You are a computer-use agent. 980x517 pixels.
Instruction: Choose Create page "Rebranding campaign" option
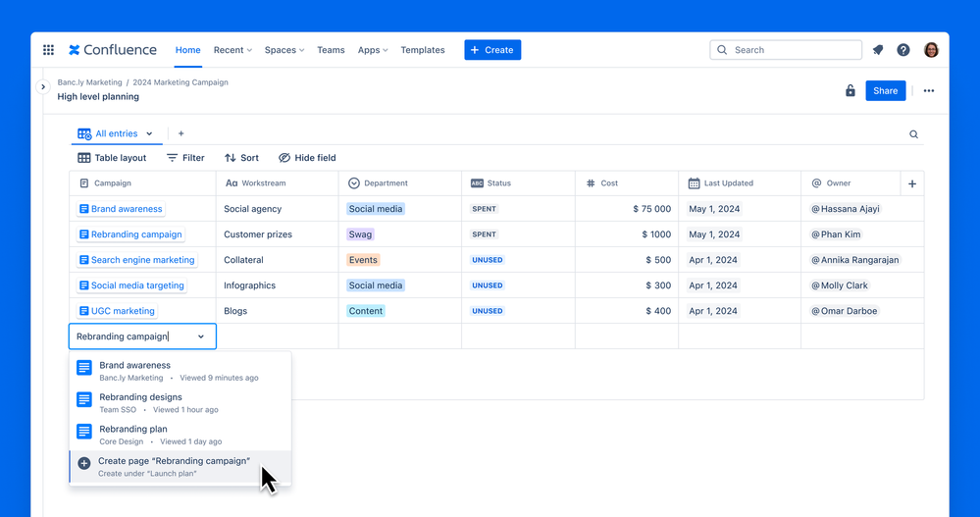pyautogui.click(x=180, y=467)
